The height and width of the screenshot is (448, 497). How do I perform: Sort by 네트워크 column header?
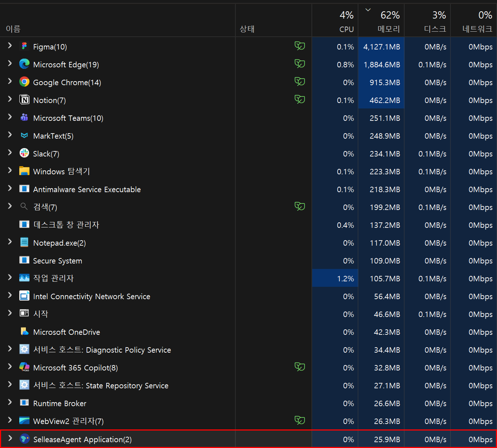(474, 20)
